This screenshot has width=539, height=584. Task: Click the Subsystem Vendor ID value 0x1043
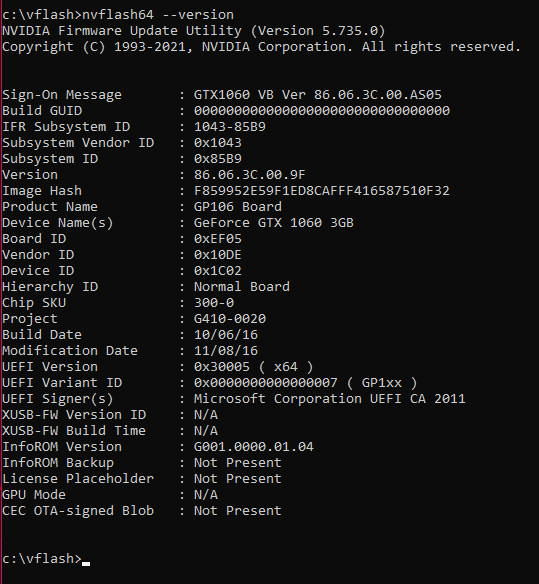click(x=218, y=143)
